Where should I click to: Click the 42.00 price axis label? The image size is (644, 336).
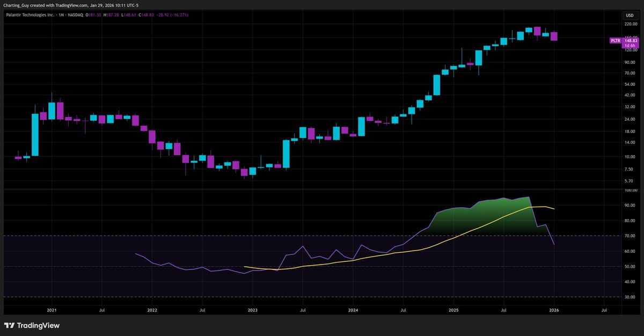pyautogui.click(x=630, y=96)
